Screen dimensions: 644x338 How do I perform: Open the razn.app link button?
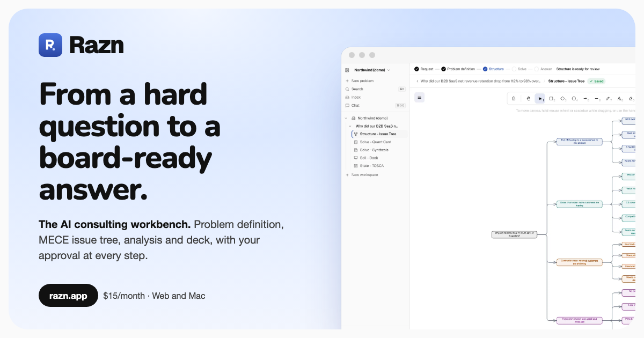68,296
